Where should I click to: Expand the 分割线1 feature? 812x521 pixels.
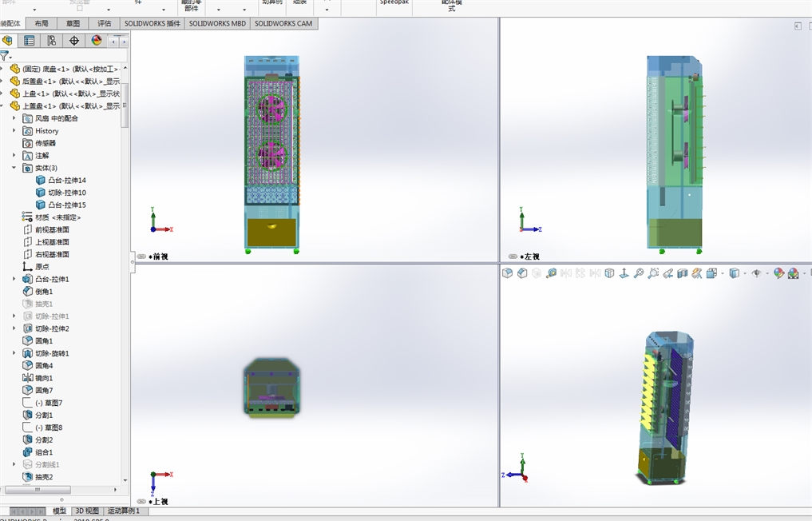pos(14,464)
